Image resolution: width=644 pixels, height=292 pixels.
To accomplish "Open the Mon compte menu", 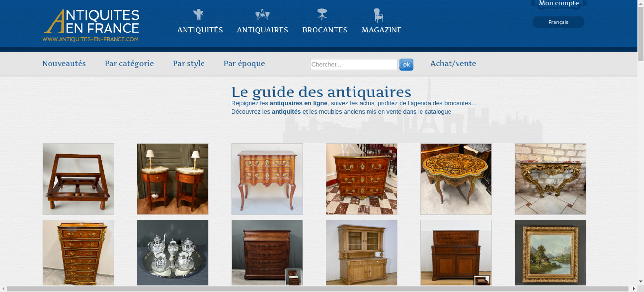I will (x=559, y=4).
